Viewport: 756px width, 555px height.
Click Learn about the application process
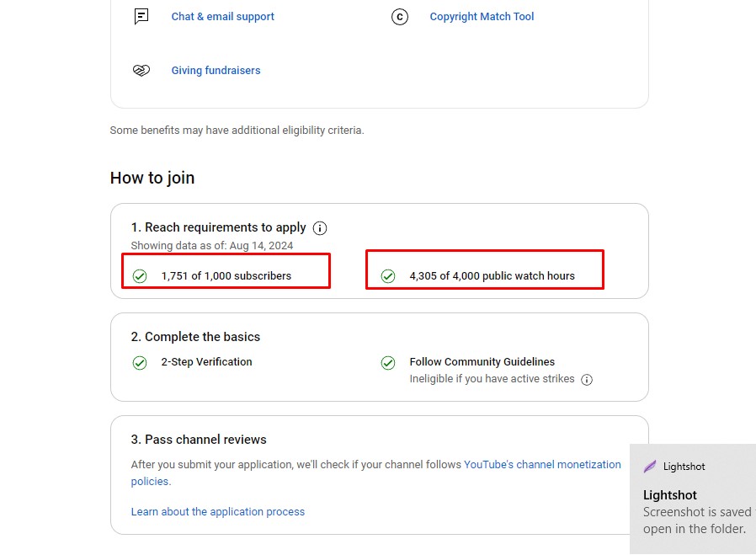point(217,512)
